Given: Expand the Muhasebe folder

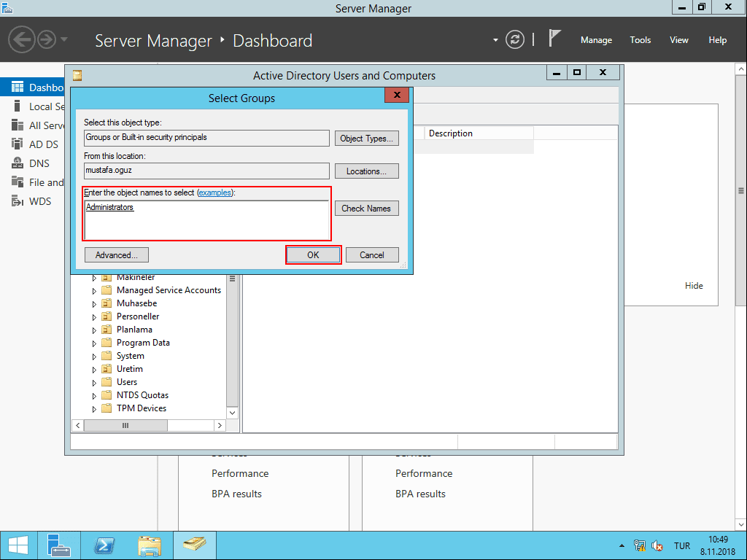Looking at the screenshot, I should (x=94, y=304).
